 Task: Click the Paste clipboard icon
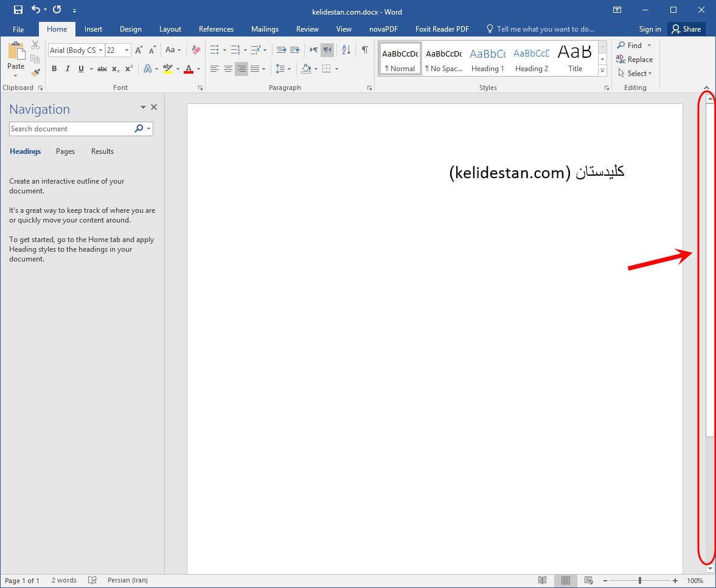tap(16, 50)
